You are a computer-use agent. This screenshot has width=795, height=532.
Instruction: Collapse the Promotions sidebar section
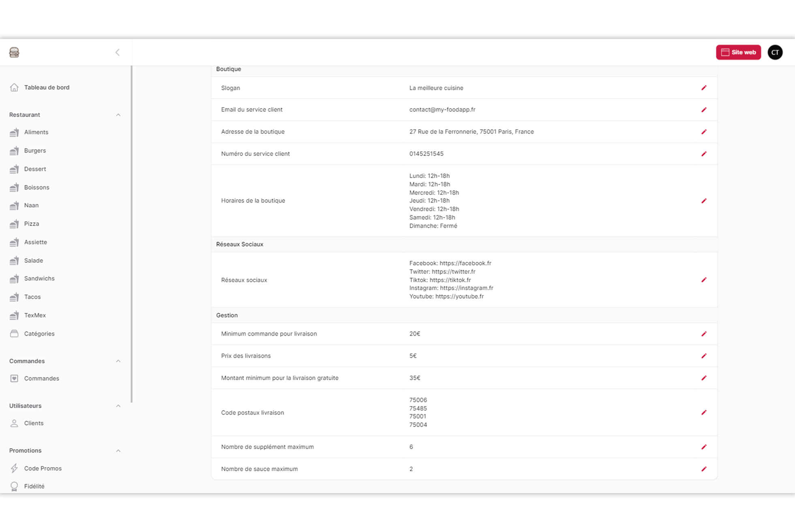click(x=118, y=451)
